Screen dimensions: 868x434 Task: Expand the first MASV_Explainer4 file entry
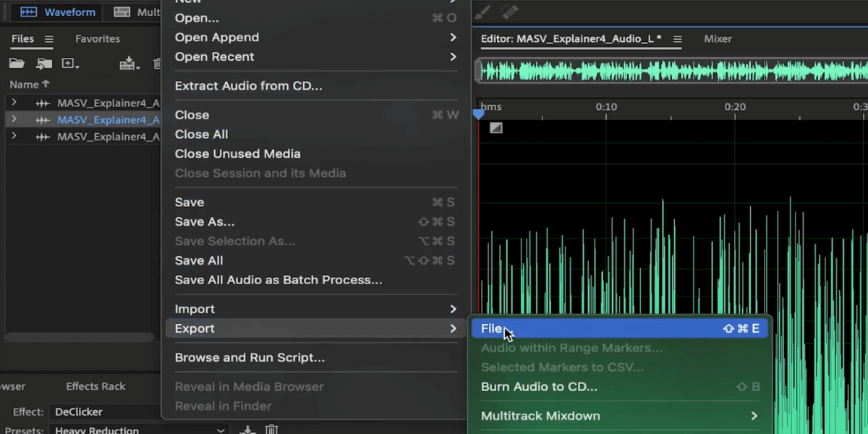[x=13, y=103]
